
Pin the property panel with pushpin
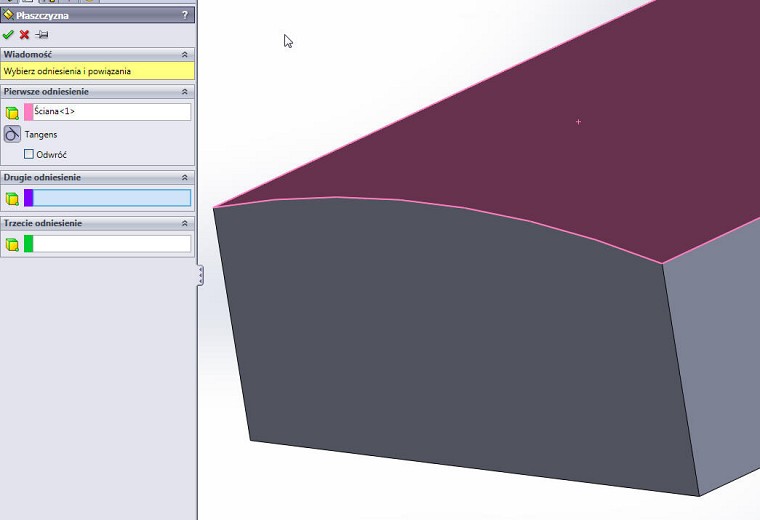coord(42,34)
